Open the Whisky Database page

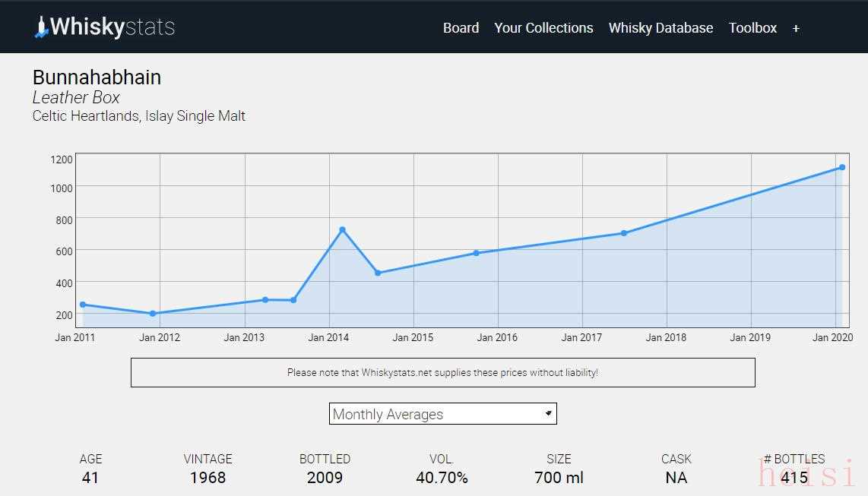pyautogui.click(x=661, y=28)
